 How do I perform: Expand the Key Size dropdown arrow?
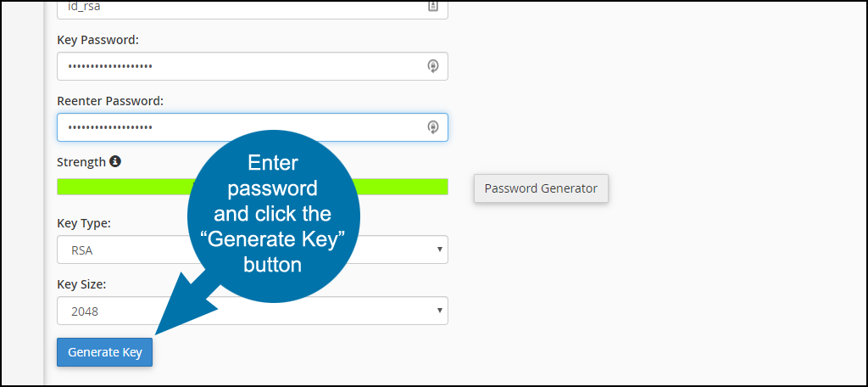440,311
